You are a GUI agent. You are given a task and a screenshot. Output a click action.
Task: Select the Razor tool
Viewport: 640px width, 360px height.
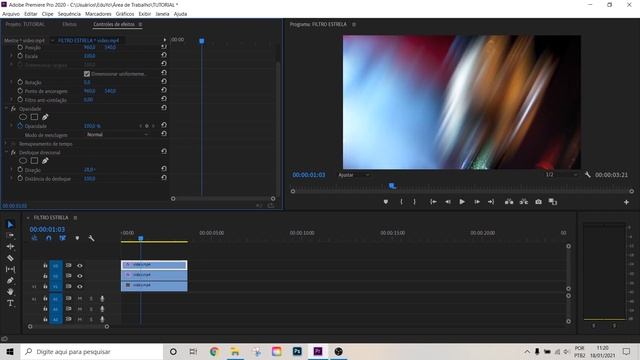[x=10, y=258]
